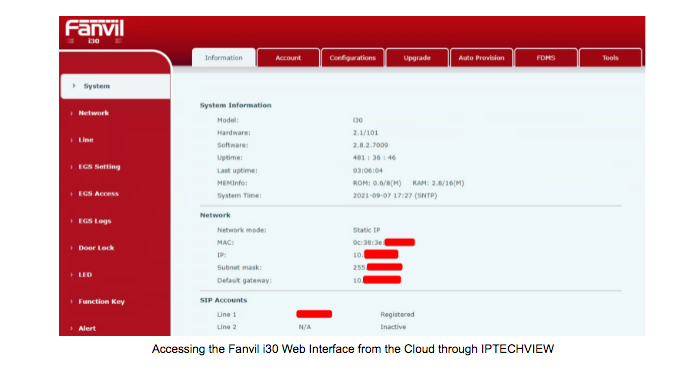
Task: Click the System Information heading
Action: point(235,105)
